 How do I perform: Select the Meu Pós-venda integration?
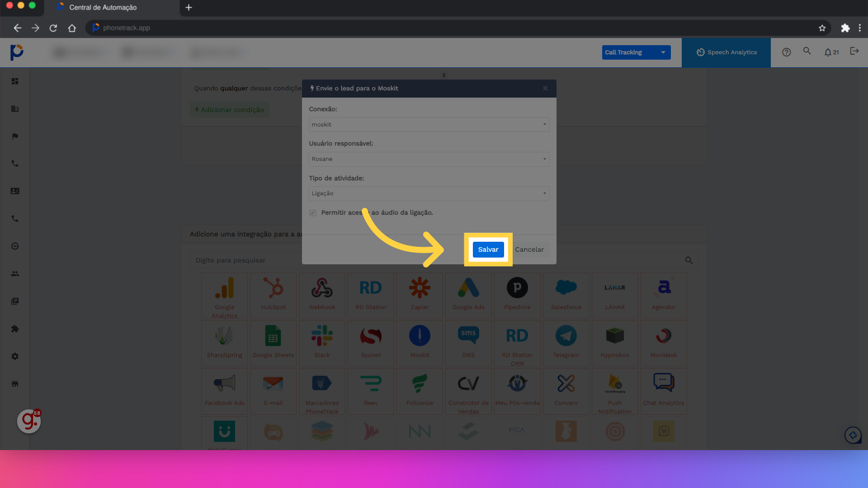click(518, 392)
